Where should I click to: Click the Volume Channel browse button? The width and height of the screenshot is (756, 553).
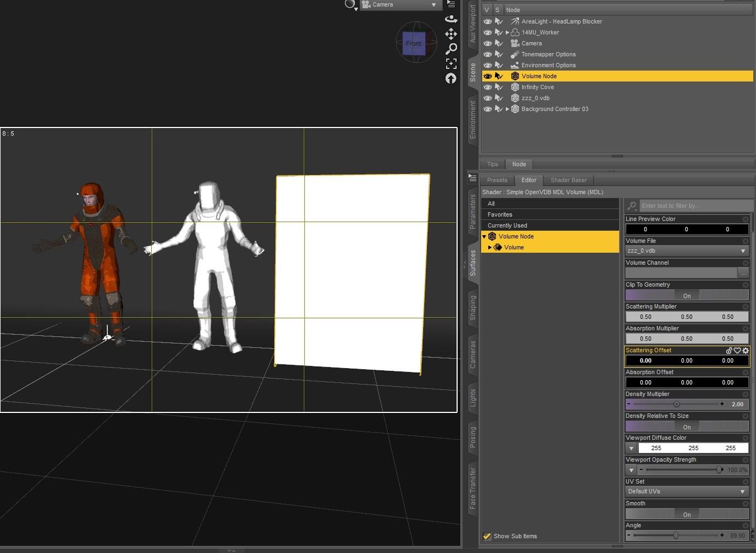click(x=743, y=273)
